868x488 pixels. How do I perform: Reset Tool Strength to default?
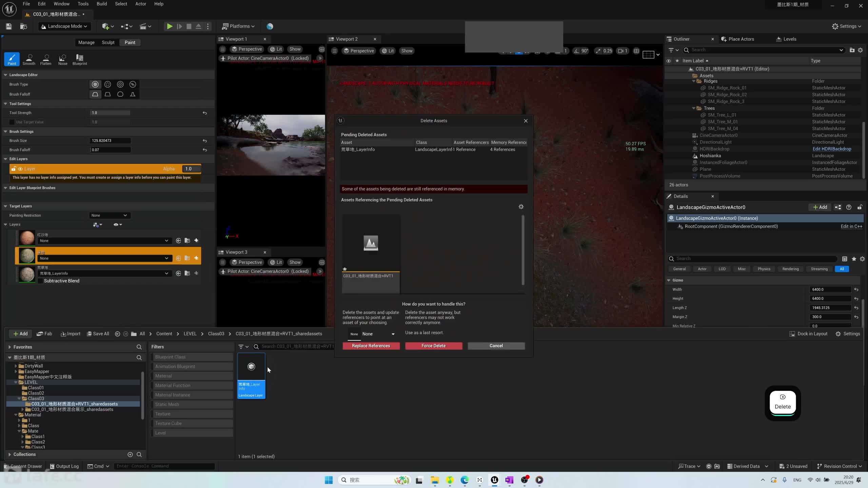[x=205, y=113]
